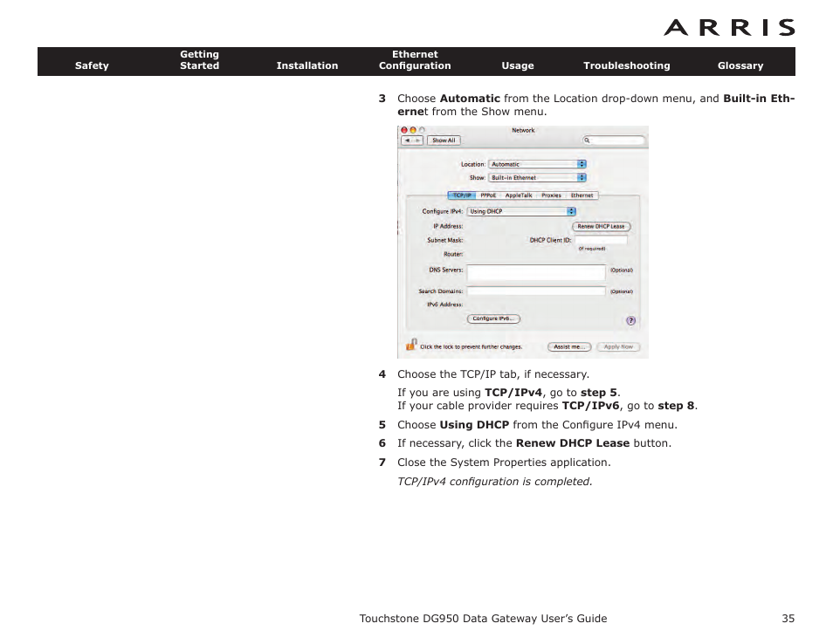Click the search field in the Network window
This screenshot has height=644, width=833.
[614, 140]
